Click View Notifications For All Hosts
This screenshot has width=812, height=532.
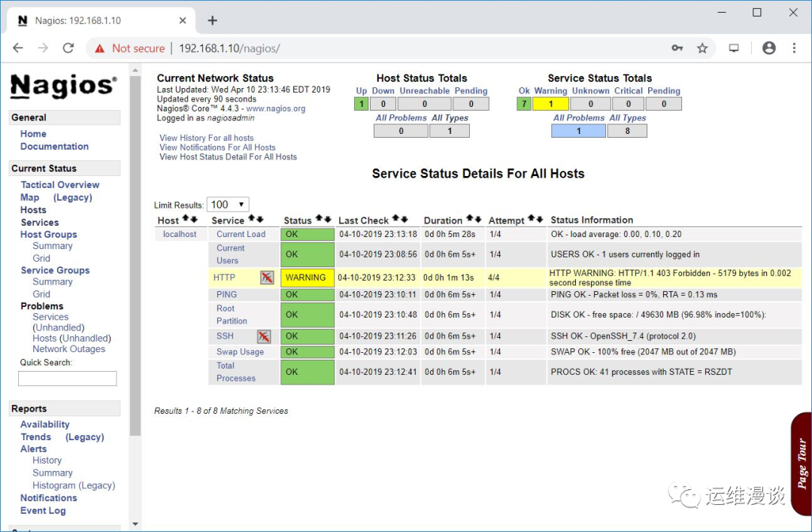(x=217, y=147)
